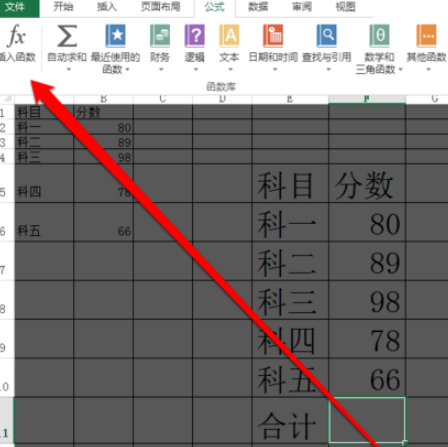Click the selected empty cell next to 合计
The image size is (448, 447).
click(x=367, y=420)
